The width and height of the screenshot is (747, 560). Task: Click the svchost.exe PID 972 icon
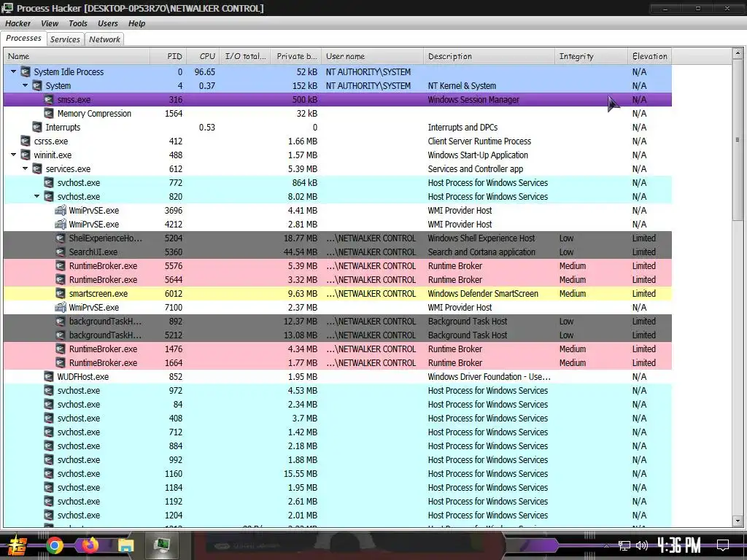point(49,391)
